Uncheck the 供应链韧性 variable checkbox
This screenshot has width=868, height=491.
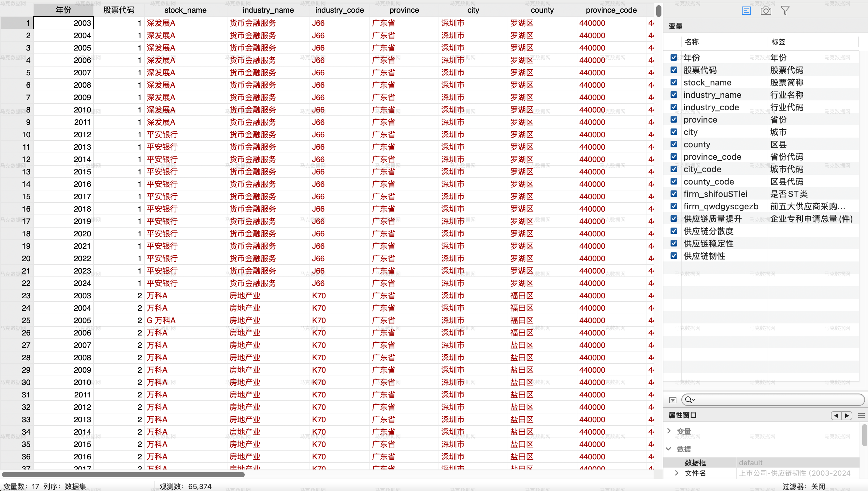click(x=673, y=256)
